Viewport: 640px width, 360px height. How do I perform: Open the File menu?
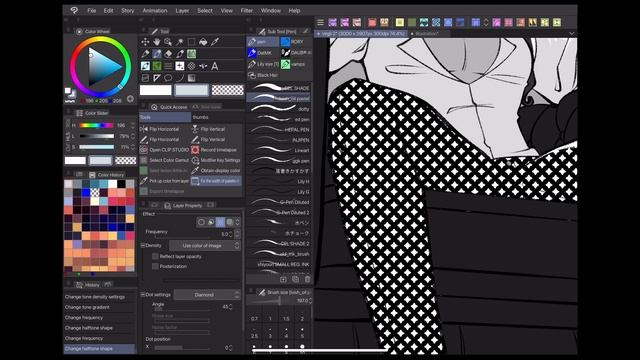click(91, 11)
